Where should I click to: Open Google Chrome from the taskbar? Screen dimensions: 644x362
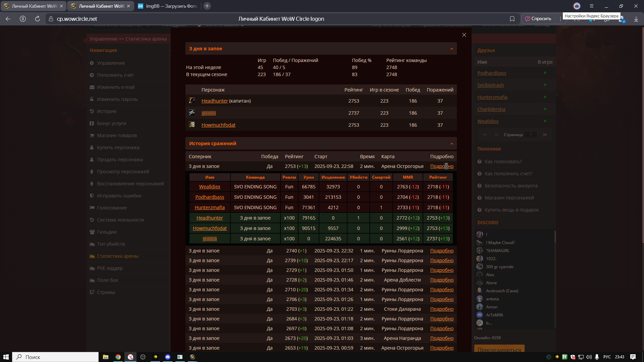tap(118, 357)
